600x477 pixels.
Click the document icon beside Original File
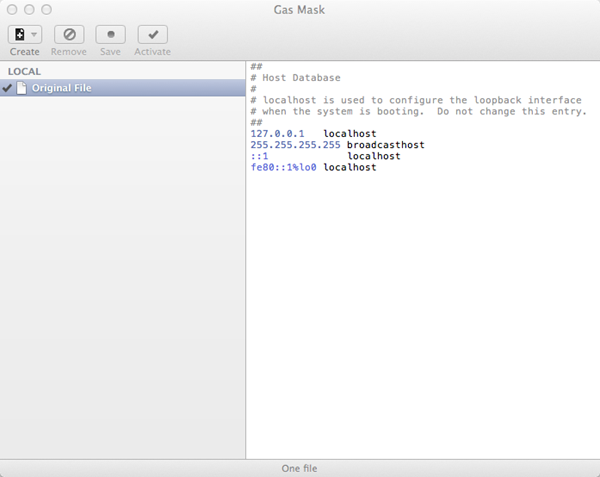coord(22,88)
